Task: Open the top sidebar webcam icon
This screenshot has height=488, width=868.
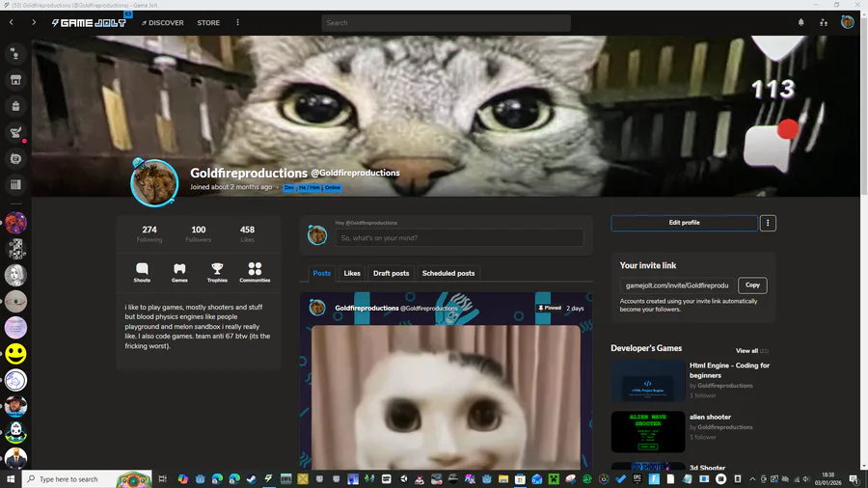Action: click(15, 54)
